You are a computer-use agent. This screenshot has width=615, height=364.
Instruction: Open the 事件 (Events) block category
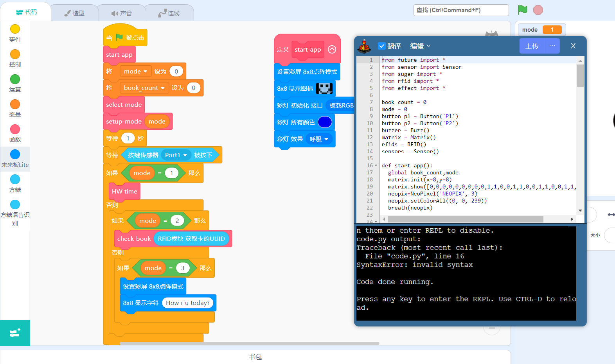tap(15, 33)
